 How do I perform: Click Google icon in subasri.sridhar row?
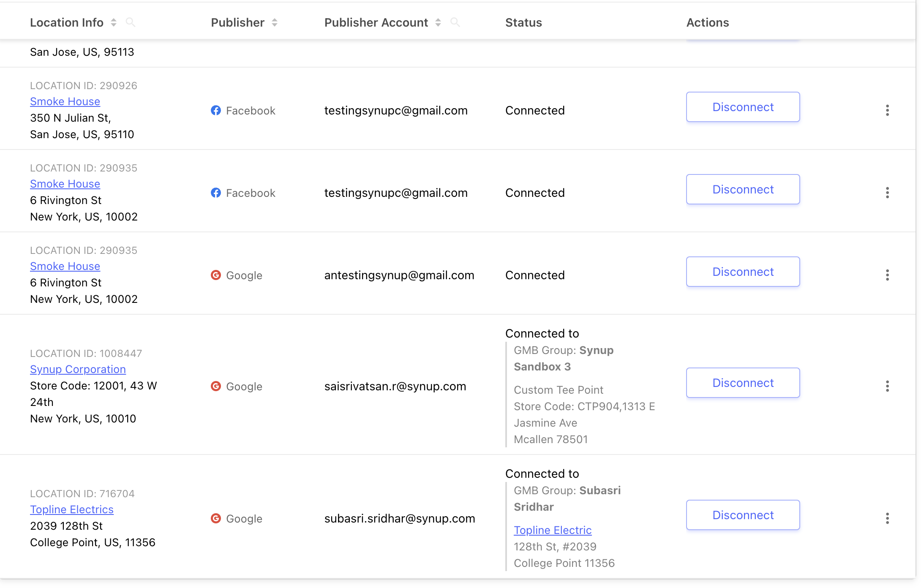(216, 518)
